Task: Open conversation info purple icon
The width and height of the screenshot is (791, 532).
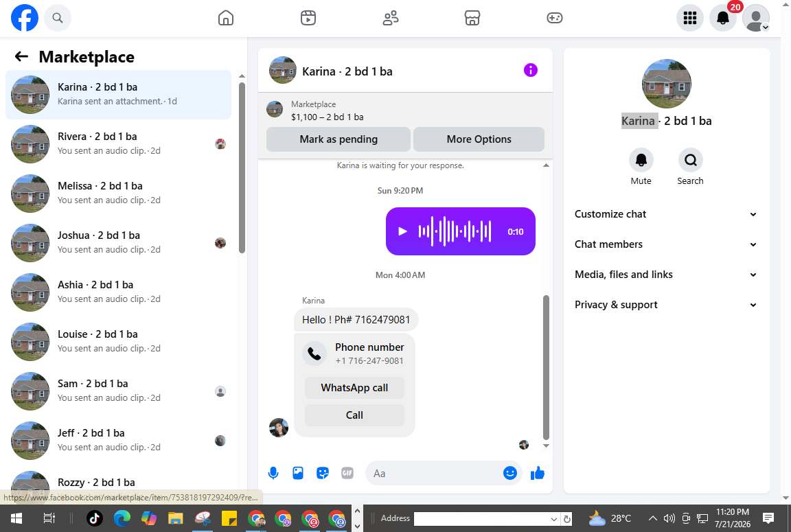Action: (530, 70)
